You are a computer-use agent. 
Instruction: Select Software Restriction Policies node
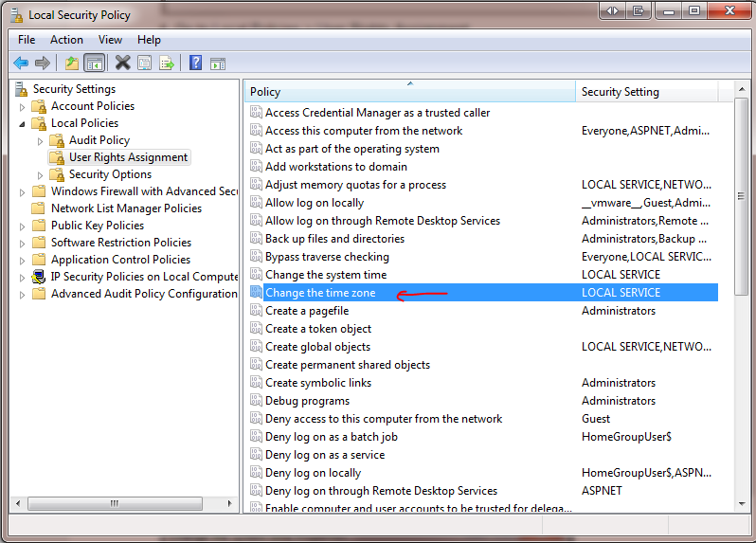(x=121, y=243)
